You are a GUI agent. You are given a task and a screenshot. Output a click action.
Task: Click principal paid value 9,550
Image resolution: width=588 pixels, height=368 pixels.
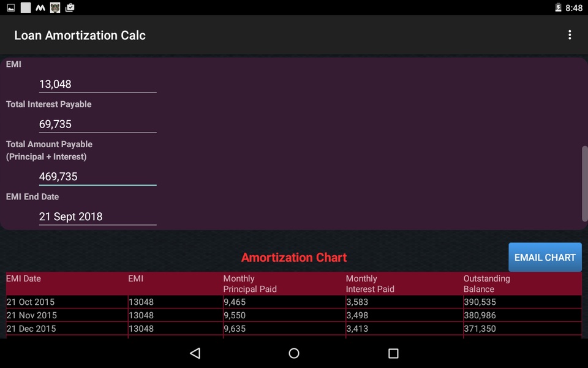pos(235,315)
